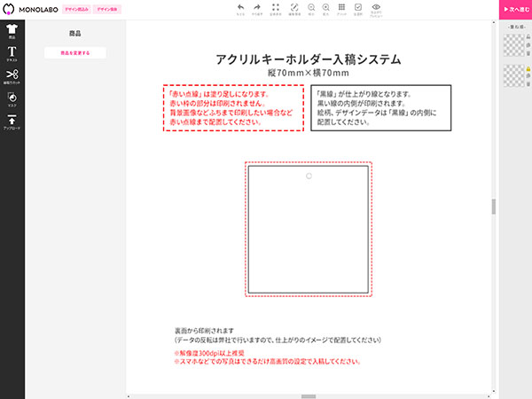Zoom out with the minus magnifier
The height and width of the screenshot is (399, 532).
pyautogui.click(x=311, y=9)
